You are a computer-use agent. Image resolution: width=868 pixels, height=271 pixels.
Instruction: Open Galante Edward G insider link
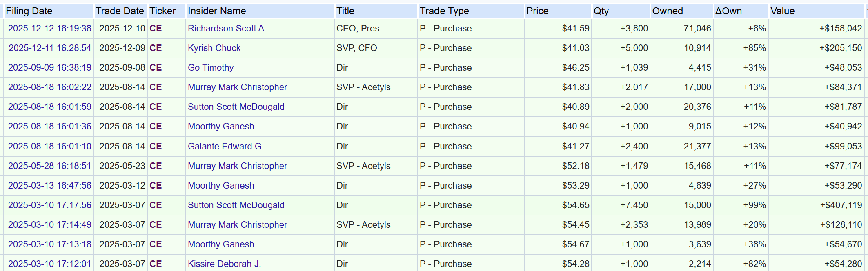click(x=225, y=147)
